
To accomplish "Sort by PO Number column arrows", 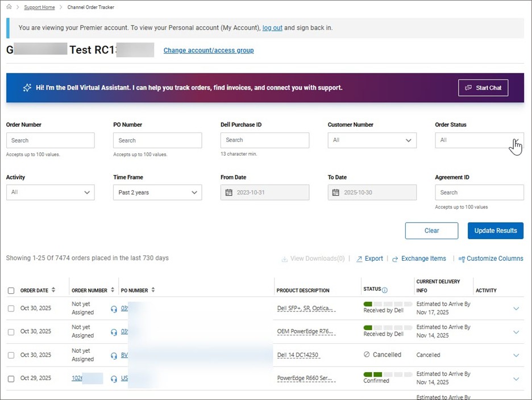I will coord(153,290).
